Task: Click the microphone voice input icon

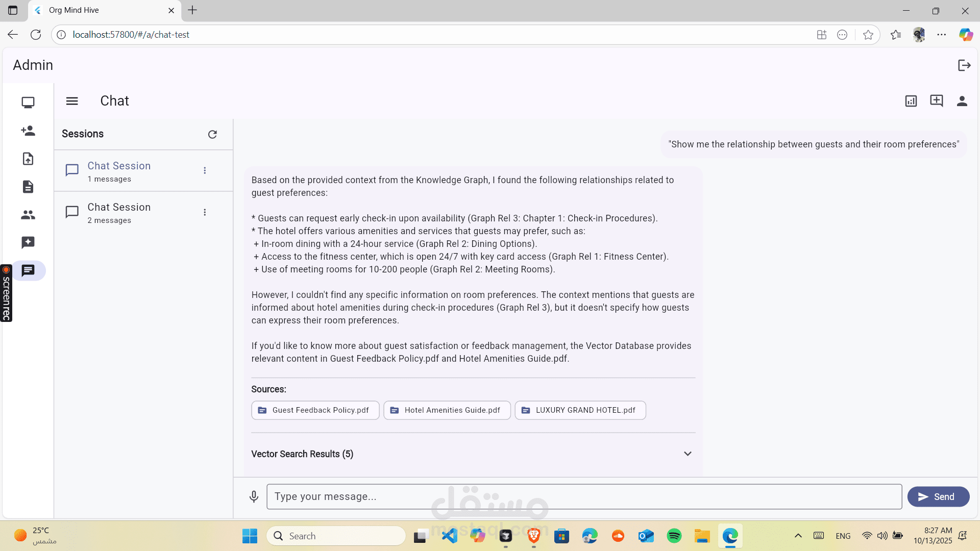Action: click(254, 496)
